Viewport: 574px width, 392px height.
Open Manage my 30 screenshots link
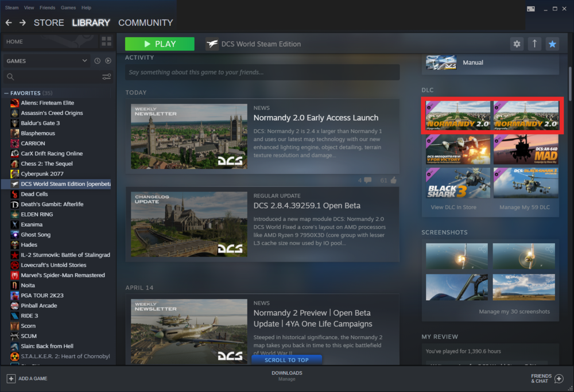point(514,312)
